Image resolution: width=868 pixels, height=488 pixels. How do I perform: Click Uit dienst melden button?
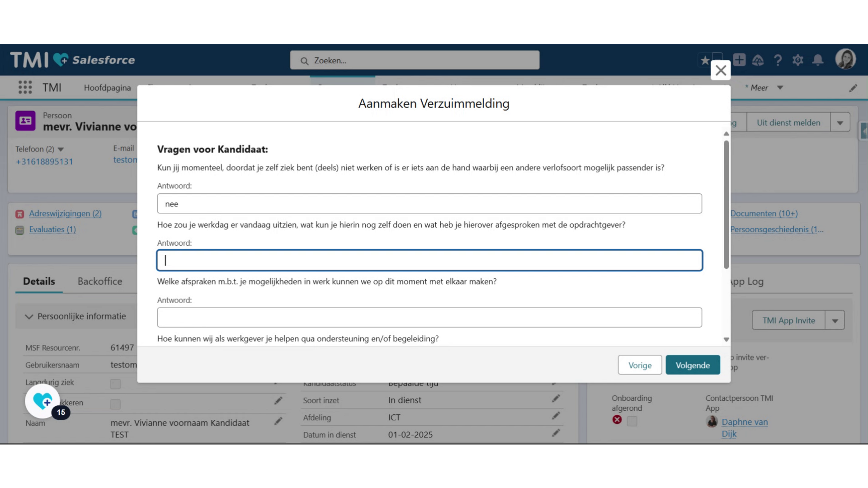(x=788, y=122)
